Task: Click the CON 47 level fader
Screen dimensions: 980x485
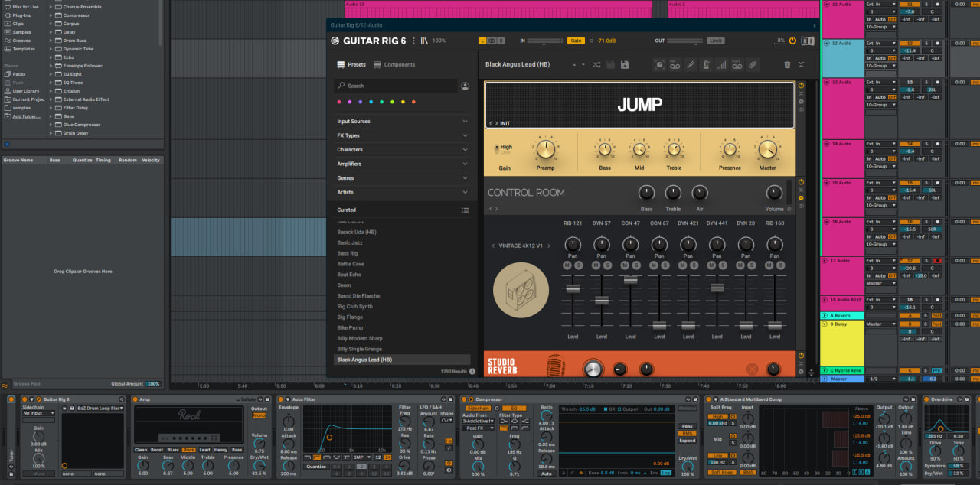Action: tap(630, 280)
